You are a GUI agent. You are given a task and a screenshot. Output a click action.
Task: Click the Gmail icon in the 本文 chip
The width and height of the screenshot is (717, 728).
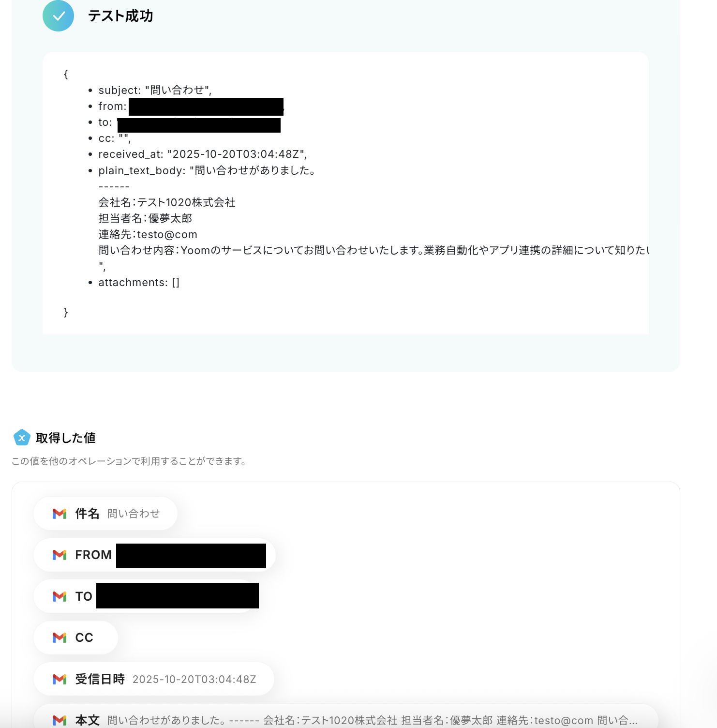point(60,720)
